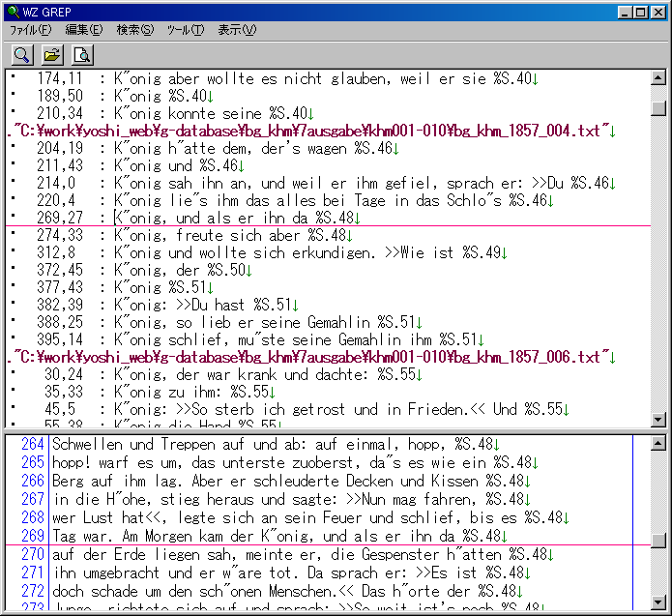Minimize the WZ GREP window
Image resolution: width=672 pixels, height=616 pixels.
[x=625, y=12]
